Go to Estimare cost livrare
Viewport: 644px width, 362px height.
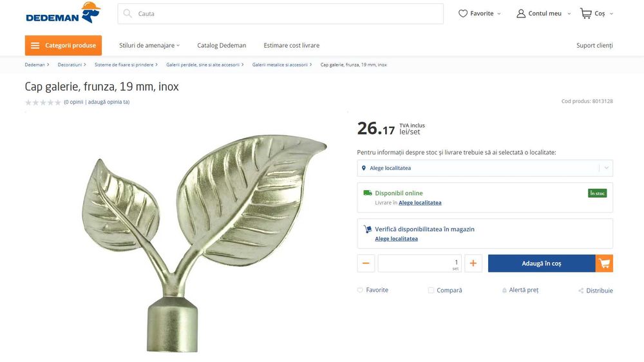(291, 46)
